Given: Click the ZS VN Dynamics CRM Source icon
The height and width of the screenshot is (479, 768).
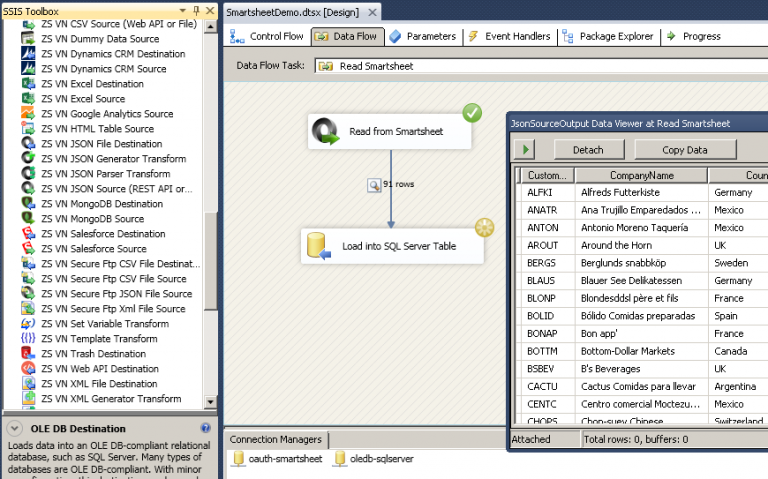Looking at the screenshot, I should click(28, 69).
